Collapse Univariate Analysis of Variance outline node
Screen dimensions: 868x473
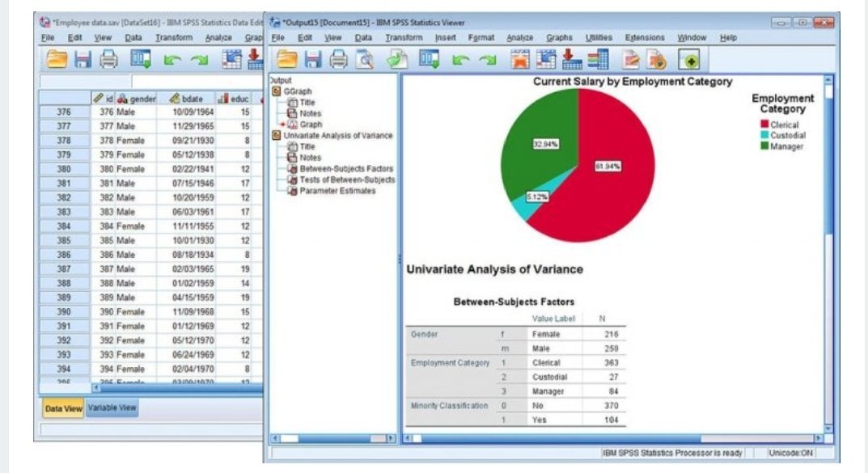pyautogui.click(x=276, y=136)
